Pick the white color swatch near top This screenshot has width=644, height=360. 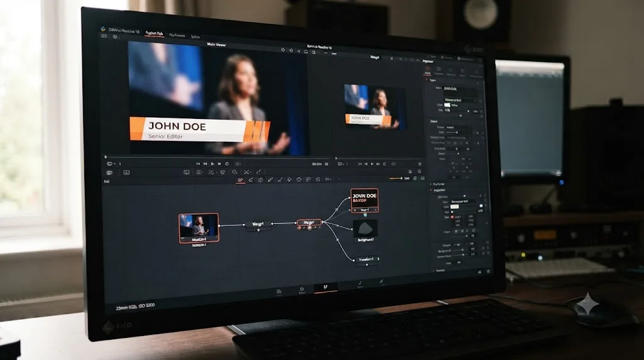click(x=447, y=105)
